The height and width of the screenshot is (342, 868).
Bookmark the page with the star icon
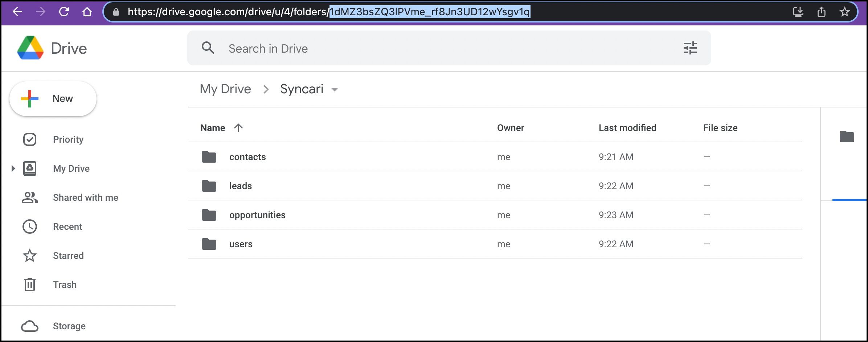[845, 12]
